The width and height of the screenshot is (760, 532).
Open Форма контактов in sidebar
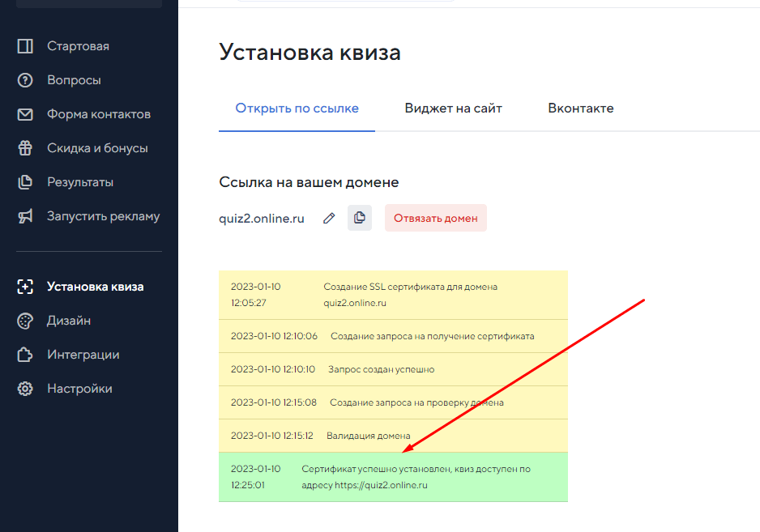tap(99, 114)
